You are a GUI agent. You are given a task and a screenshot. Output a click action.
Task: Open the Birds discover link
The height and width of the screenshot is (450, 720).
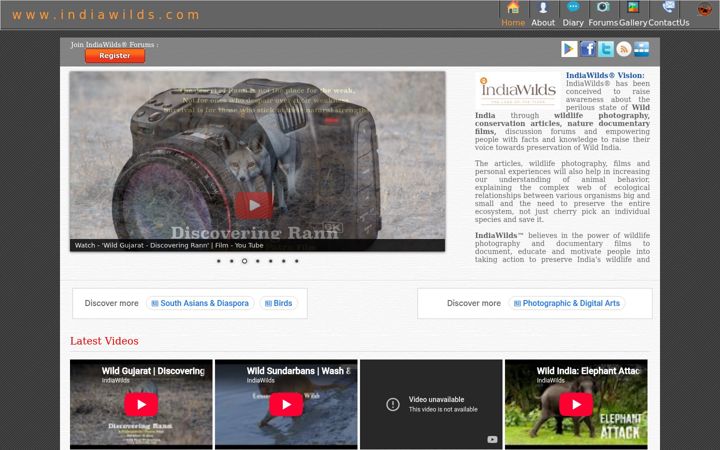click(x=279, y=303)
